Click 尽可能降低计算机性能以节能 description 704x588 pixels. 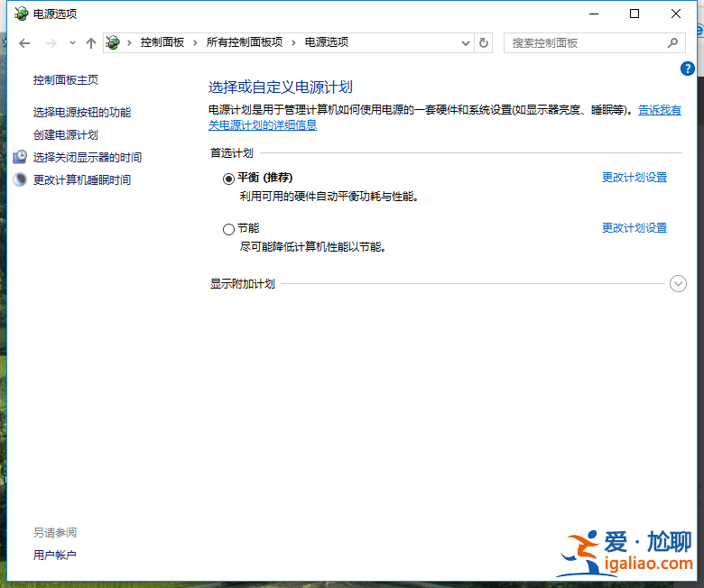313,247
